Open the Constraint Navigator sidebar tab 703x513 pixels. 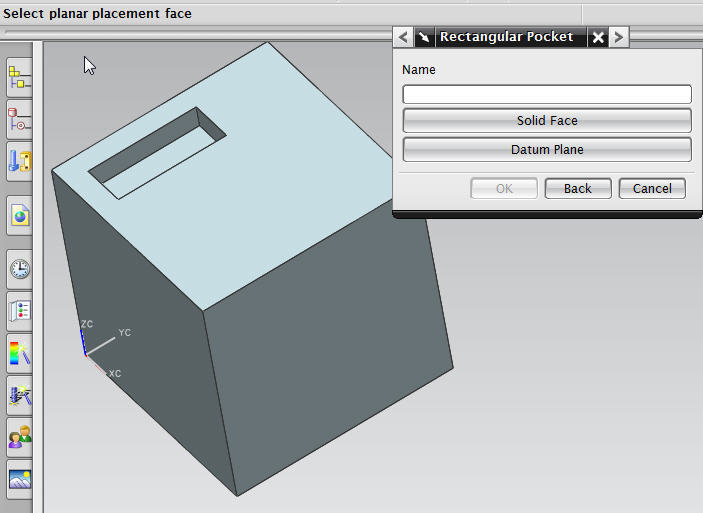(20, 120)
